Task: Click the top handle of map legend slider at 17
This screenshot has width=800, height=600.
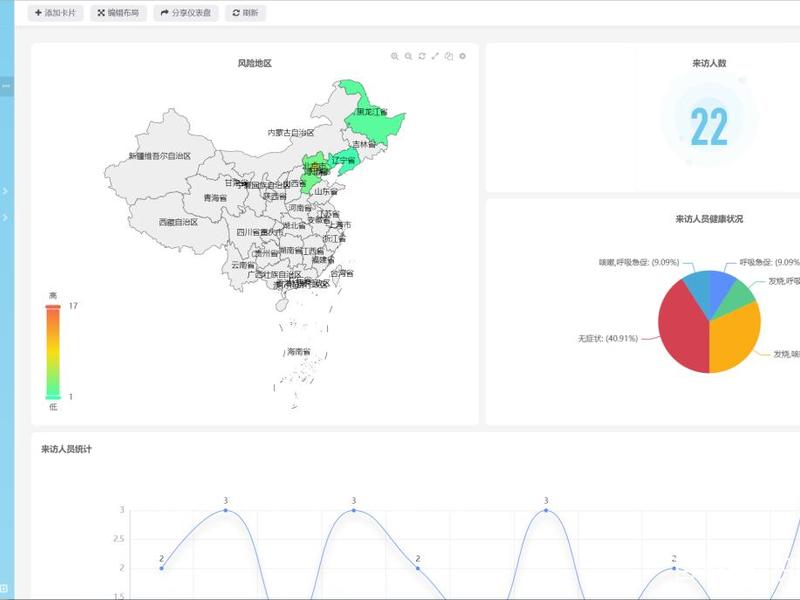Action: (53, 306)
